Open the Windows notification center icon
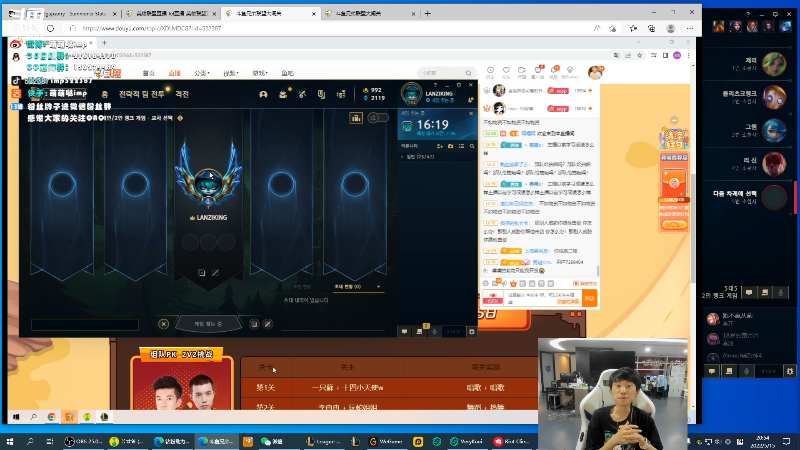Screen dimensions: 800x450 (x=786, y=441)
